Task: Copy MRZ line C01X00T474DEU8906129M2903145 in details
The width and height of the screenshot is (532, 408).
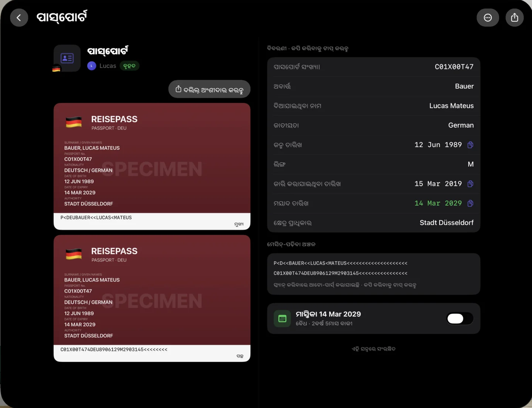Action: (x=340, y=273)
